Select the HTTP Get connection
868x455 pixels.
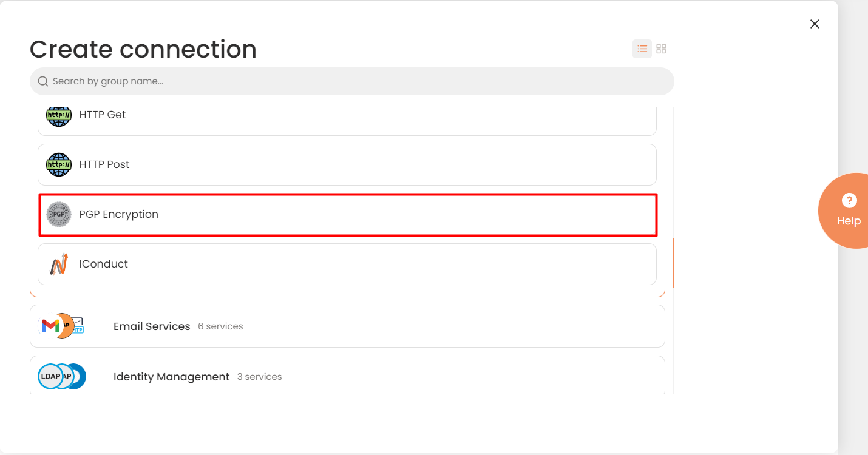(347, 118)
